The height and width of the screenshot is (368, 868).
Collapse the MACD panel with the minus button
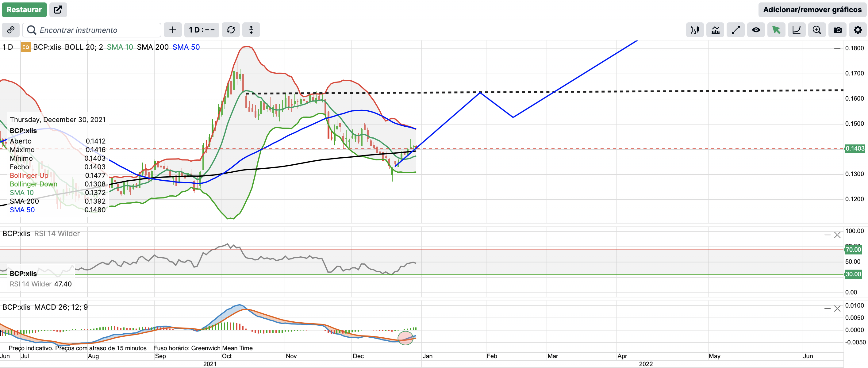pyautogui.click(x=827, y=308)
